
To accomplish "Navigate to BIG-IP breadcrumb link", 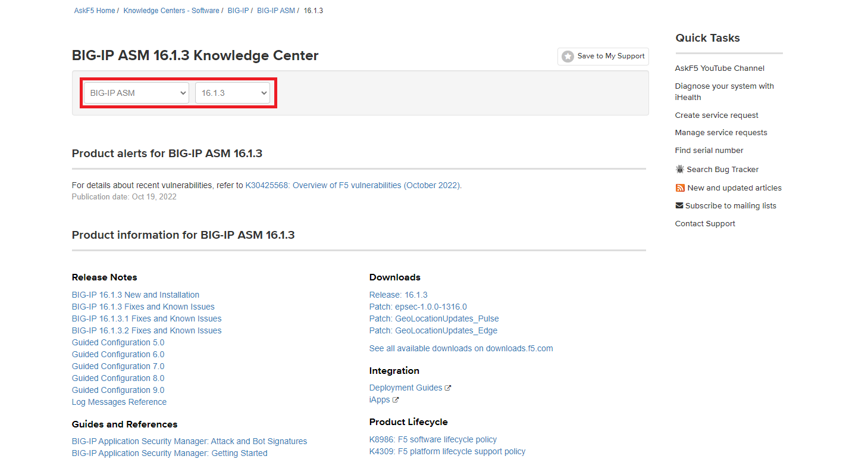I will [238, 11].
